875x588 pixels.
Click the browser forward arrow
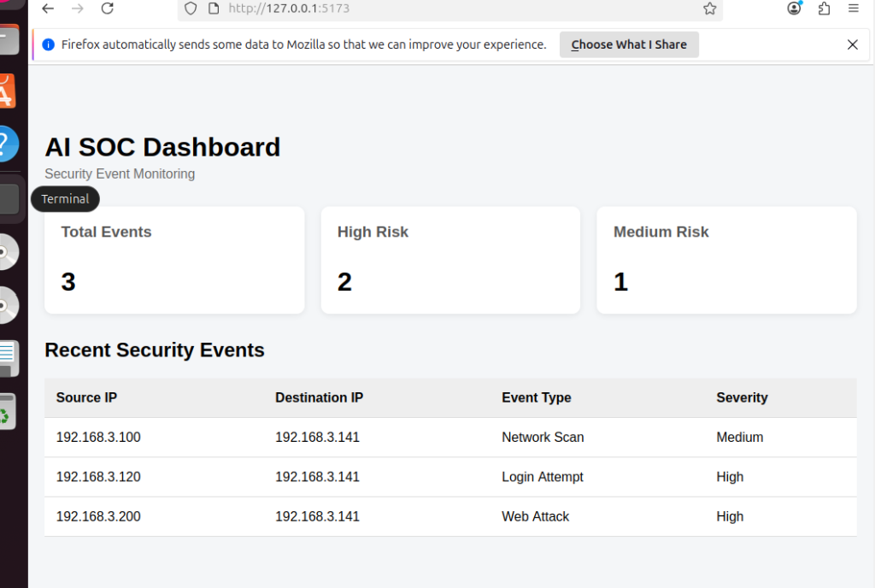(78, 9)
